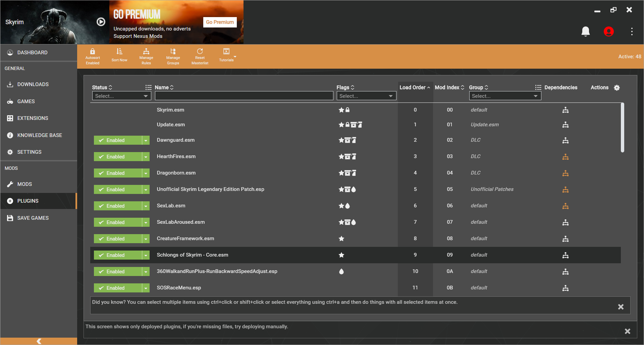
Task: Open the Status filter dropdown
Action: (x=121, y=96)
